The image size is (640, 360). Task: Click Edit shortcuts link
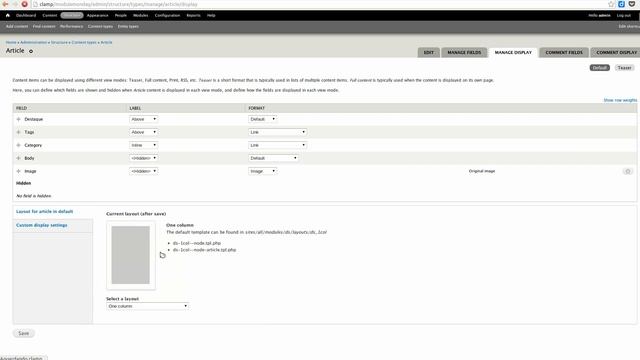[629, 26]
